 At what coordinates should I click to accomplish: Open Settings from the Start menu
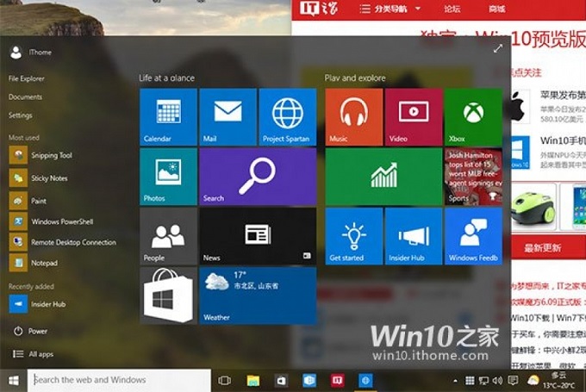click(20, 115)
